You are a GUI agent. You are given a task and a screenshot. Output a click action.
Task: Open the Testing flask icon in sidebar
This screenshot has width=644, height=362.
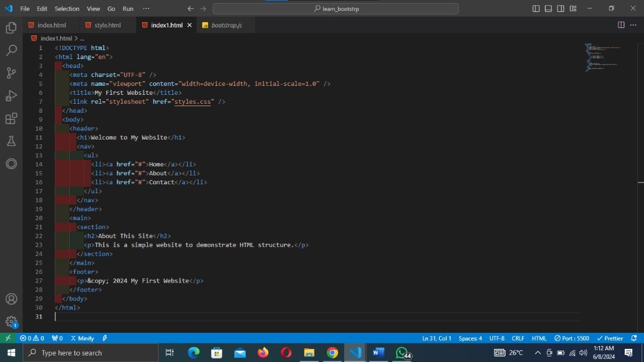pos(11,141)
